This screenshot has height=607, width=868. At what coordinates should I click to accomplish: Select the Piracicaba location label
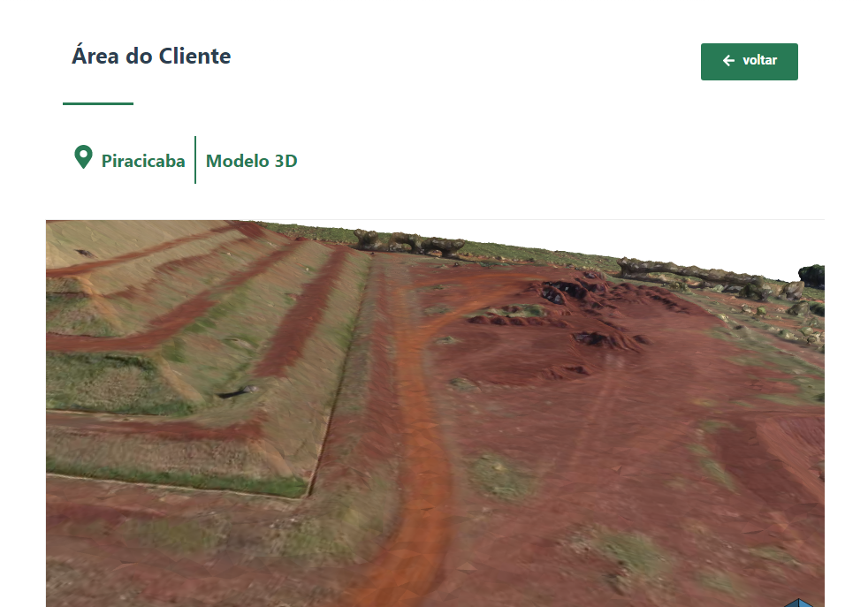[x=143, y=161]
